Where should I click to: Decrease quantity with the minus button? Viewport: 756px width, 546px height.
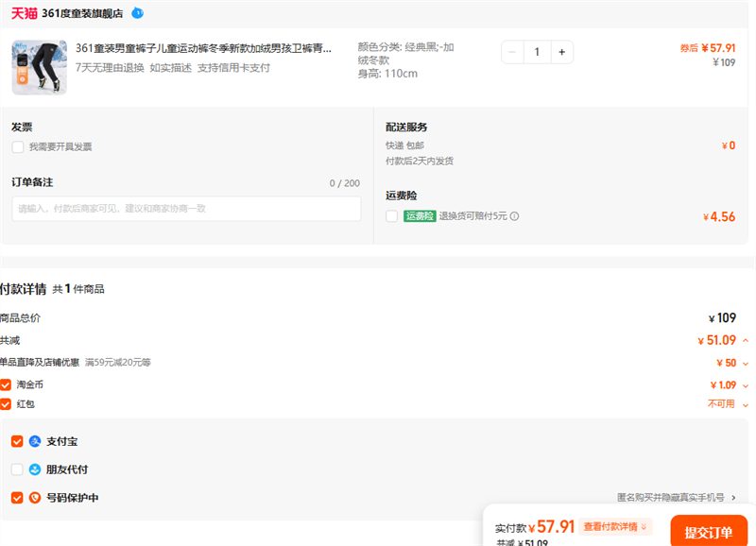(513, 52)
